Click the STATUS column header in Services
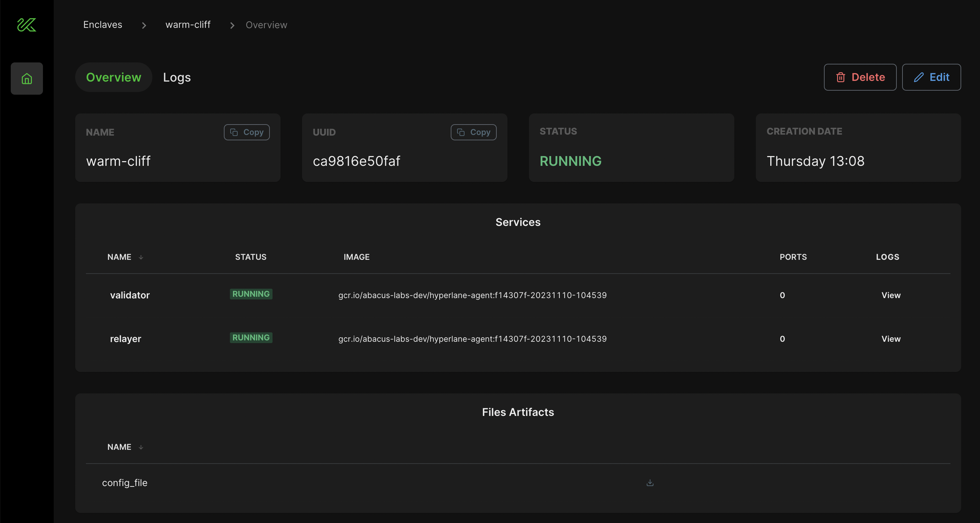980x523 pixels. point(251,257)
